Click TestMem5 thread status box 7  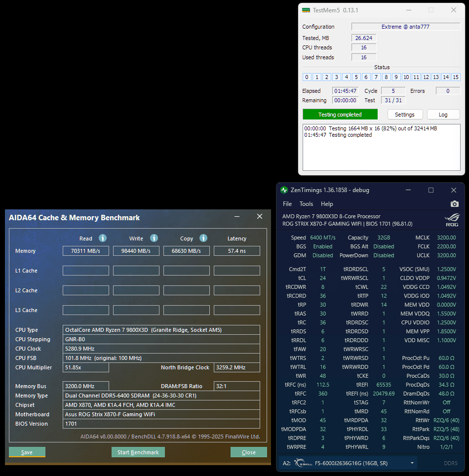tap(376, 77)
